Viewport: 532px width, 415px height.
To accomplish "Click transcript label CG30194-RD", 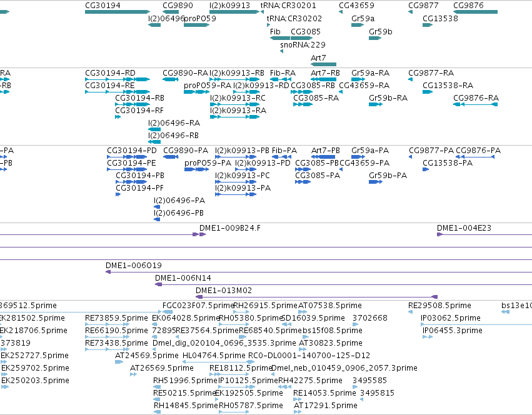I will [110, 73].
